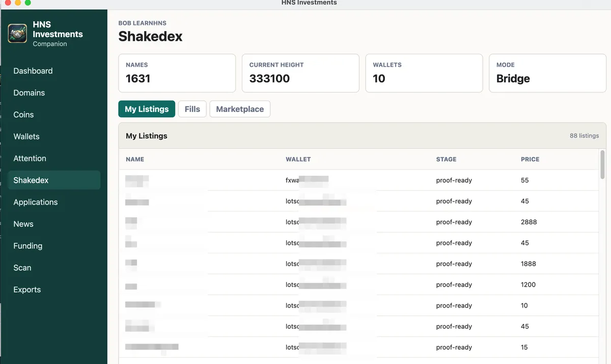Click the price 2888 cell
Image resolution: width=611 pixels, height=364 pixels.
click(529, 222)
